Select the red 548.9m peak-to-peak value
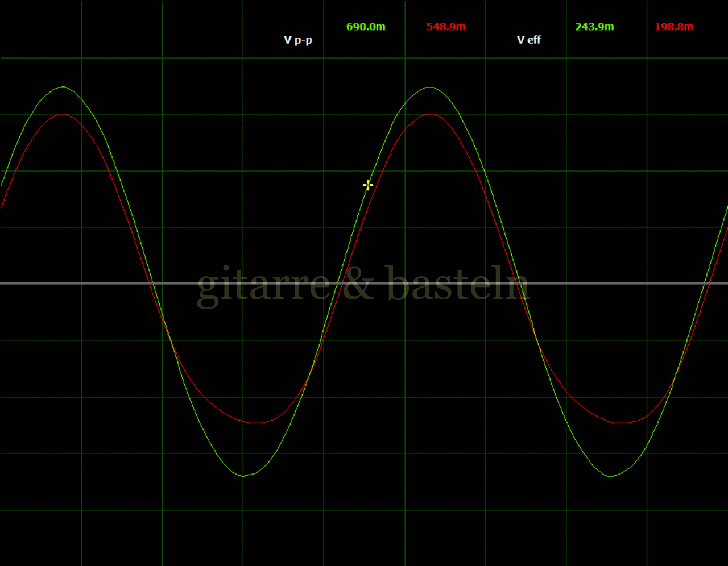The width and height of the screenshot is (728, 566). pos(446,27)
